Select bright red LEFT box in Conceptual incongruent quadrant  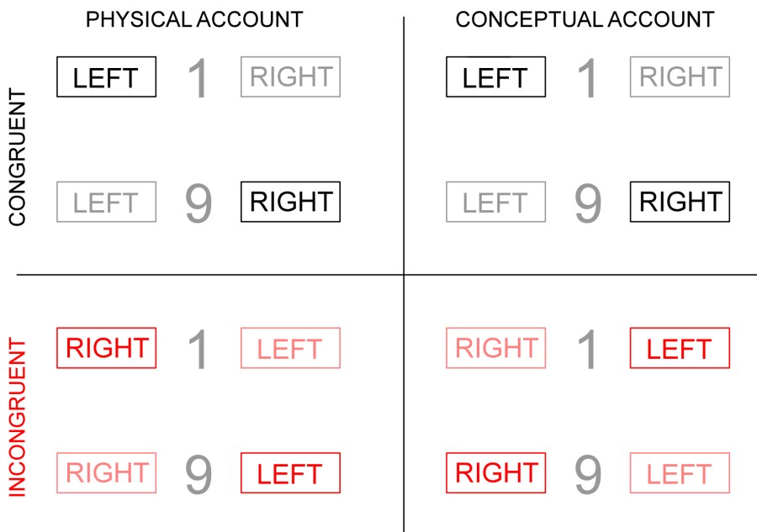point(680,348)
